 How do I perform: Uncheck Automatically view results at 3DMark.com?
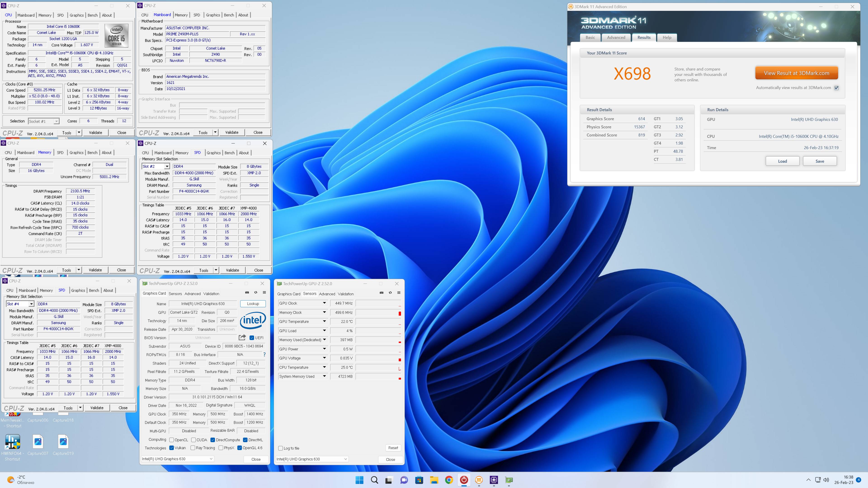[836, 88]
